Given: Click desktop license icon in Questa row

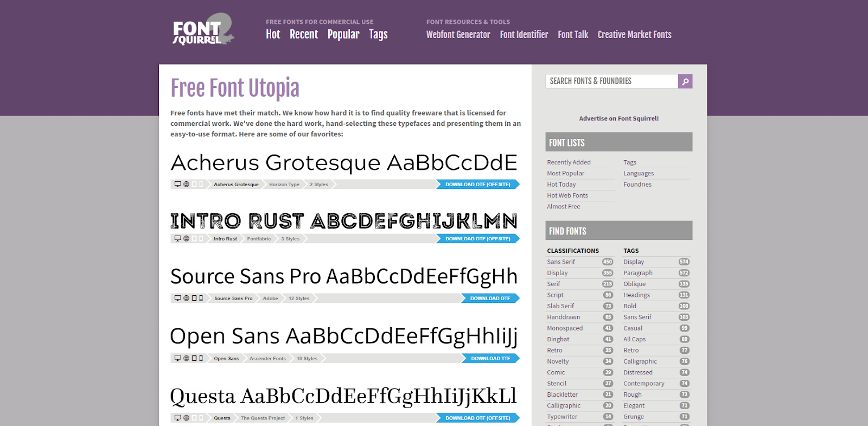Looking at the screenshot, I should pos(177,418).
